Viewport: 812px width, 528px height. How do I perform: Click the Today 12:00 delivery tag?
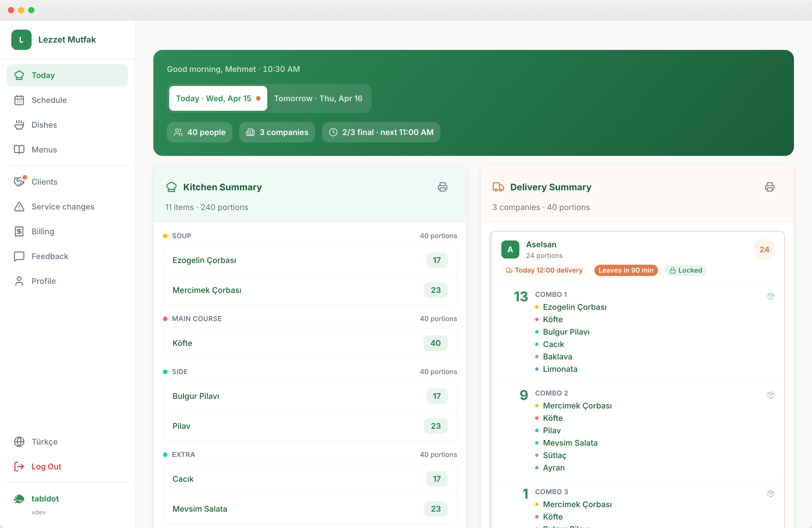(544, 270)
